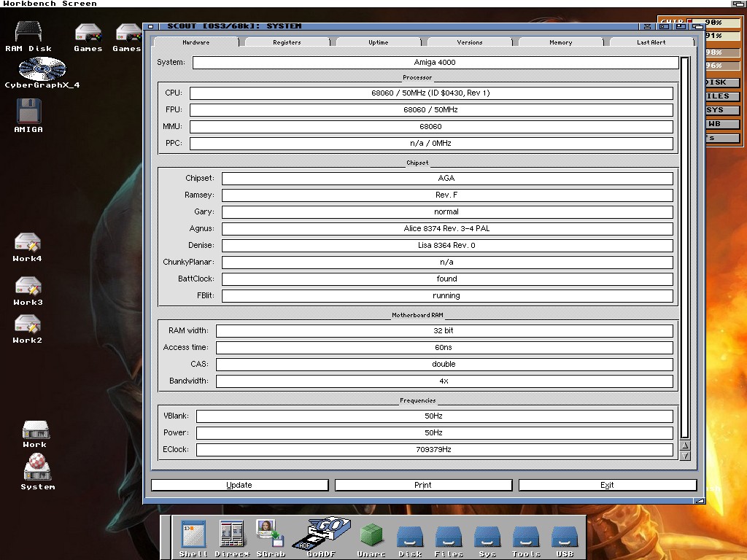The width and height of the screenshot is (747, 560).
Task: Click the WB button in side panel
Action: click(x=721, y=124)
